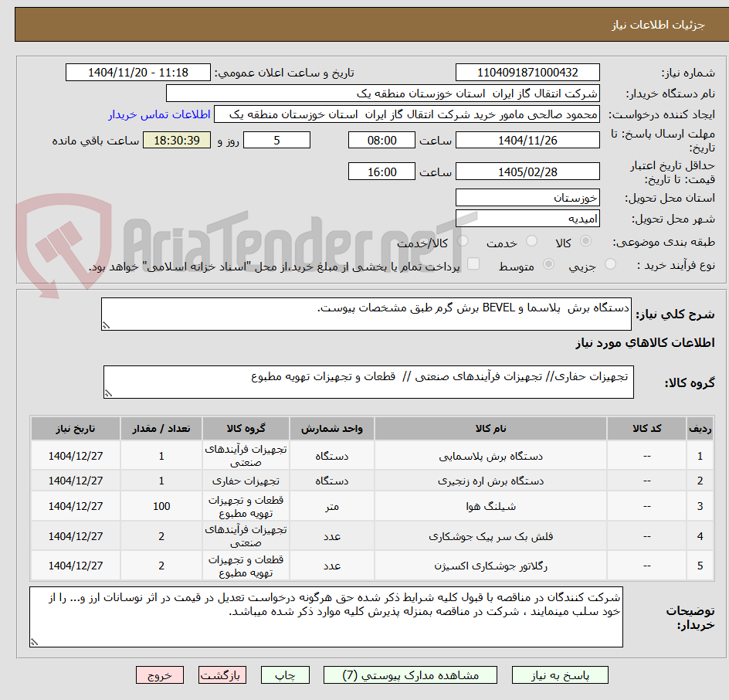Click the واحد شمارش column header
The height and width of the screenshot is (700, 729).
[x=332, y=428]
